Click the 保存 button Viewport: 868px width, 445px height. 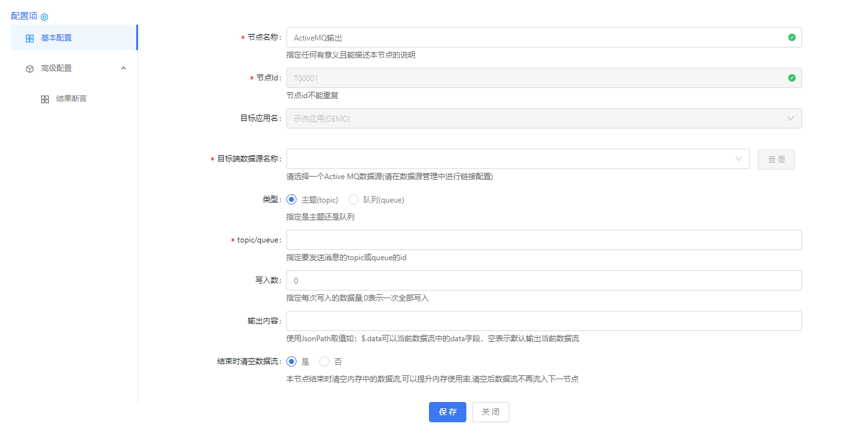click(x=447, y=412)
